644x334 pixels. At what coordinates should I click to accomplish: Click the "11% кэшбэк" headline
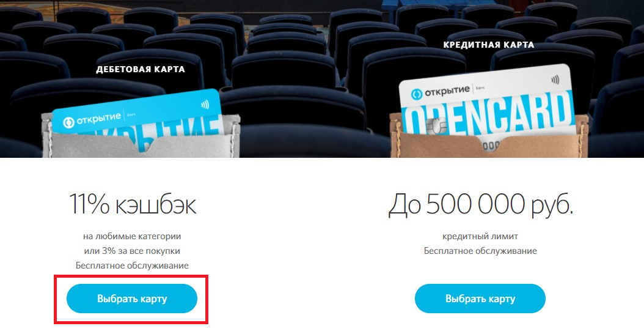pyautogui.click(x=132, y=204)
